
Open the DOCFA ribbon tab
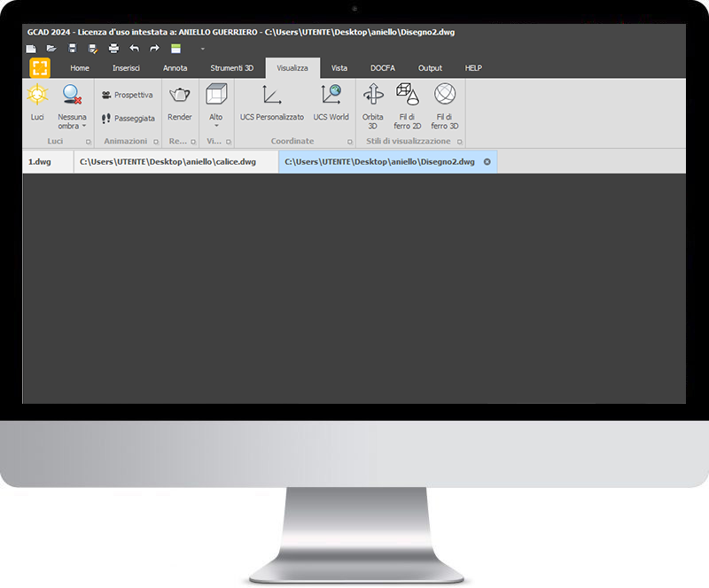pos(383,67)
